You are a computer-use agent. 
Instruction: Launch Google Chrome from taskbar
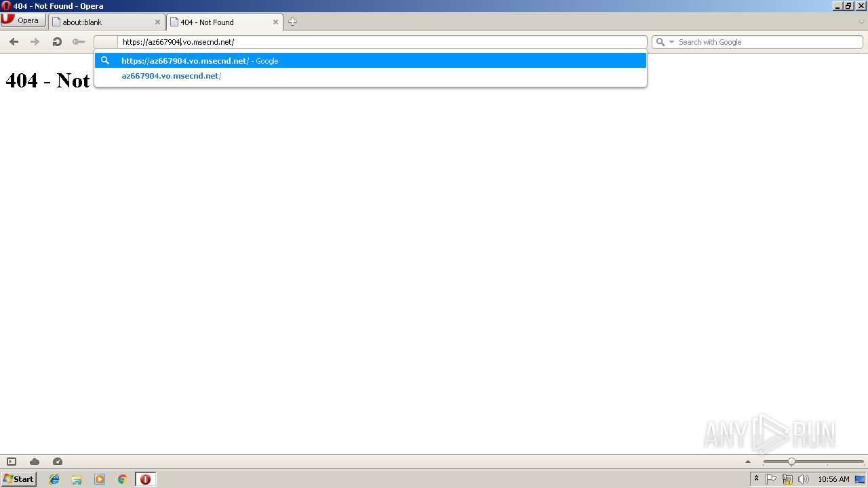click(123, 479)
